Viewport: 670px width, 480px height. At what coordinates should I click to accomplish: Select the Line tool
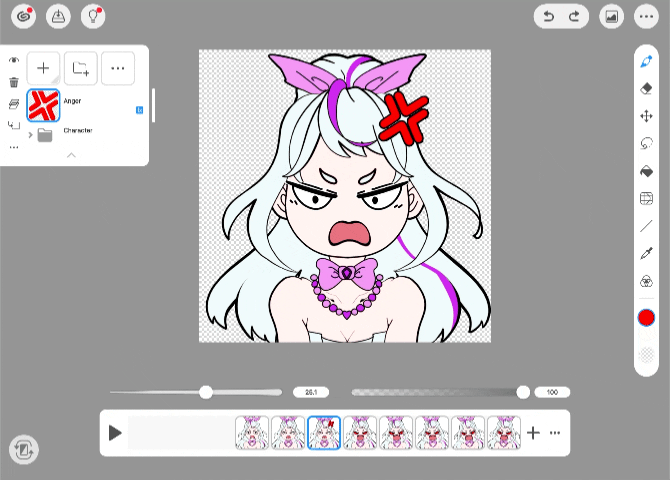(x=646, y=226)
